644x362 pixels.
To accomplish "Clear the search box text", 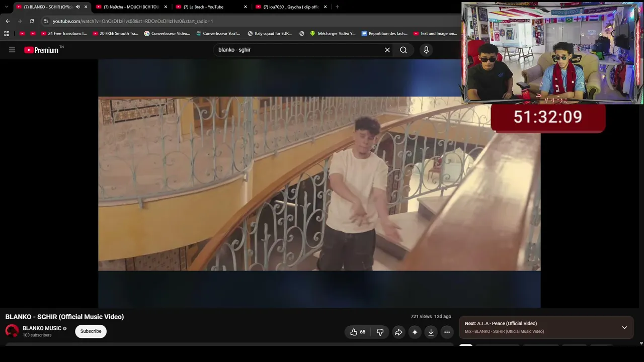I will [387, 50].
